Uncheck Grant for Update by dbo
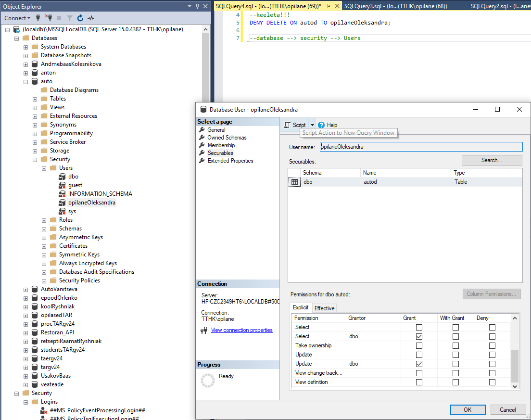The width and height of the screenshot is (531, 420). 419,364
